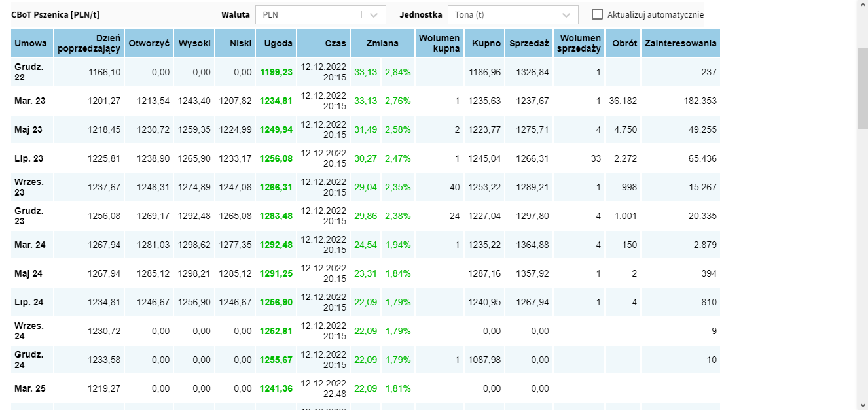Enable the Aktualizuj automatycznie checkbox
This screenshot has width=868, height=410.
tap(597, 14)
